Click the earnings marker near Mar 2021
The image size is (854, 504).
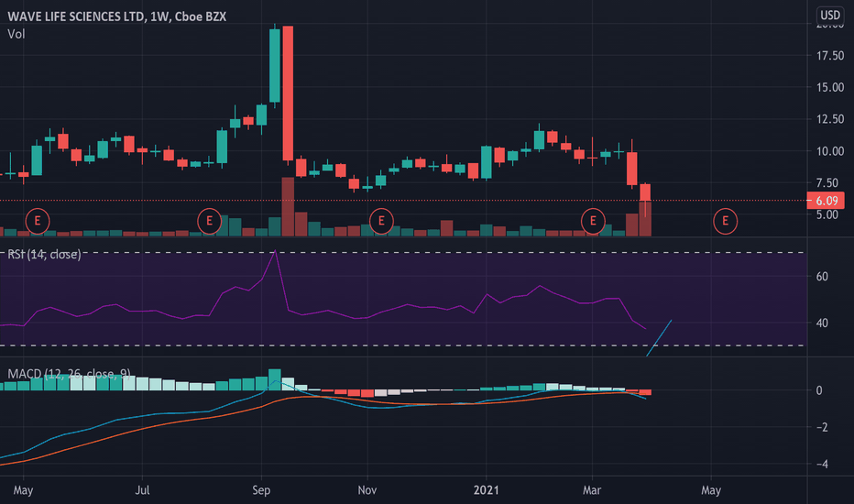click(x=593, y=221)
